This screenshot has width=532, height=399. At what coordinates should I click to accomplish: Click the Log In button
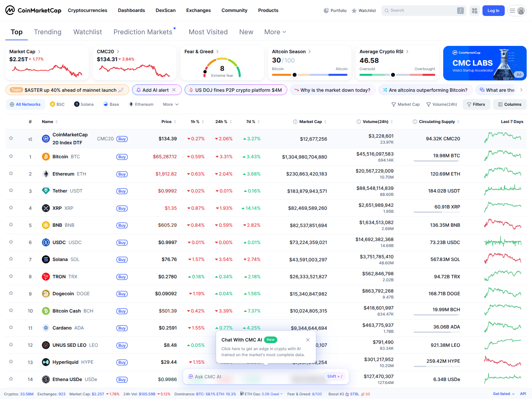pos(493,10)
